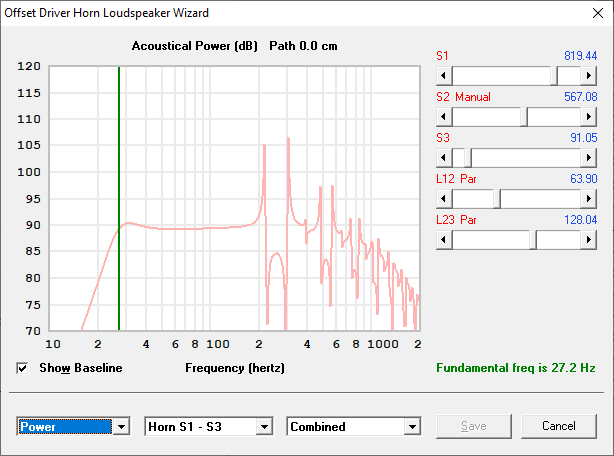Click the Frequency (hertz) axis label
The height and width of the screenshot is (456, 614).
[235, 368]
